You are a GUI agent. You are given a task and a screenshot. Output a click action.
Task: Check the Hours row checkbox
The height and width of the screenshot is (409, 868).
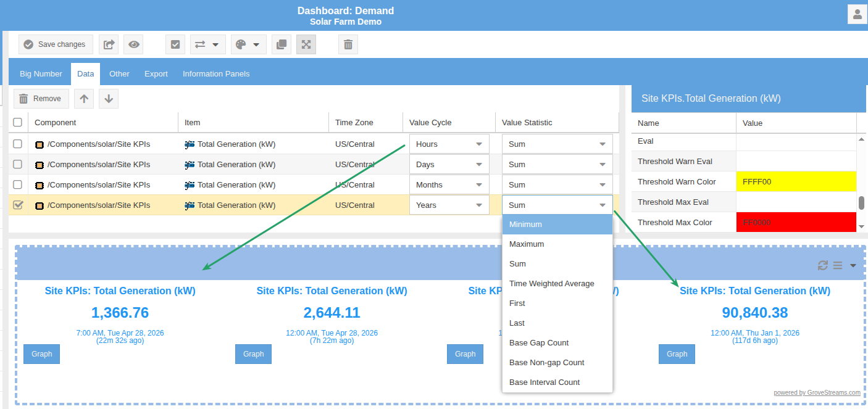pos(18,144)
